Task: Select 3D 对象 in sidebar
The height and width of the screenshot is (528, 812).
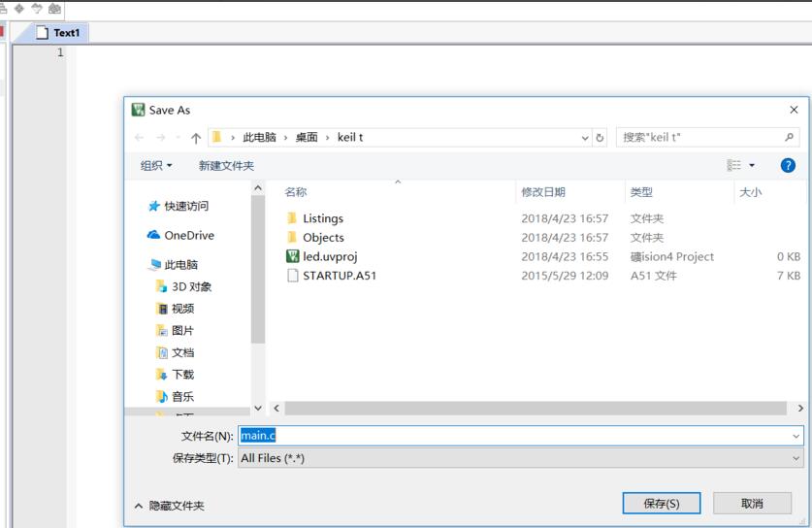Action: click(191, 286)
